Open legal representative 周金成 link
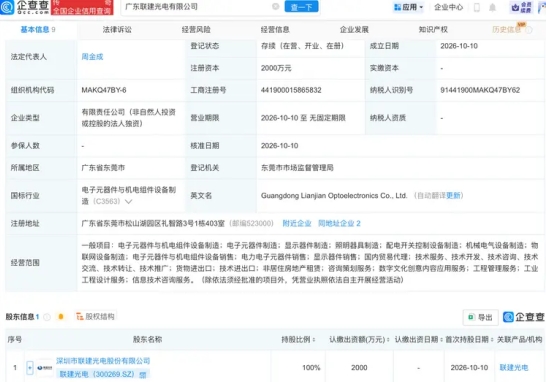 coord(92,56)
